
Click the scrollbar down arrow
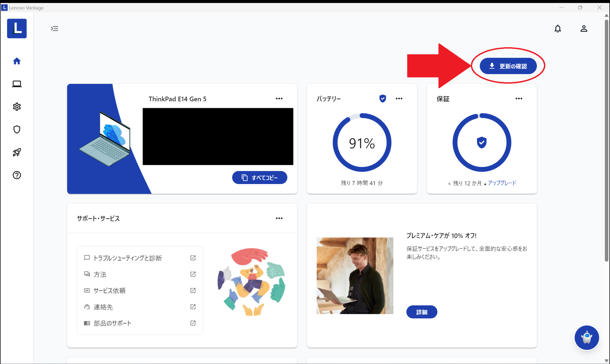coord(607,361)
